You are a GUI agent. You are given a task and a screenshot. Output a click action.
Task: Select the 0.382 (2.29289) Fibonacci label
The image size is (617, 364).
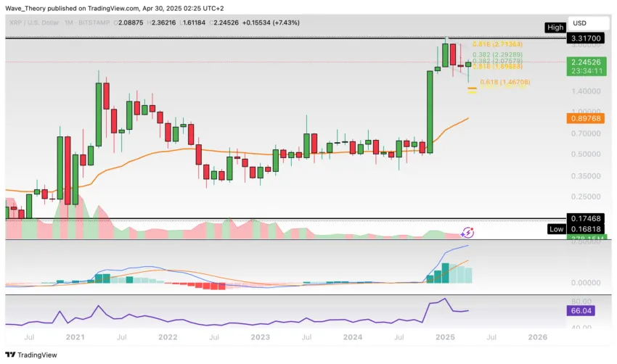pyautogui.click(x=497, y=55)
